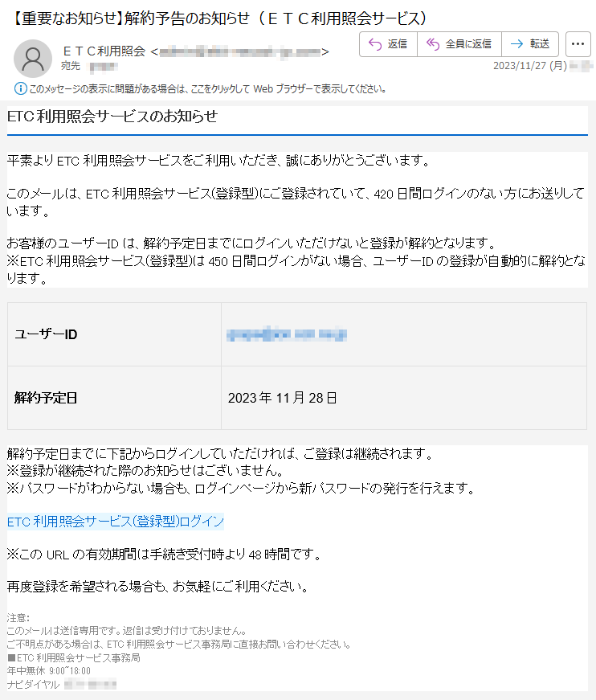596x700 pixels.
Task: Click the blurred sender email address
Action: click(x=240, y=52)
